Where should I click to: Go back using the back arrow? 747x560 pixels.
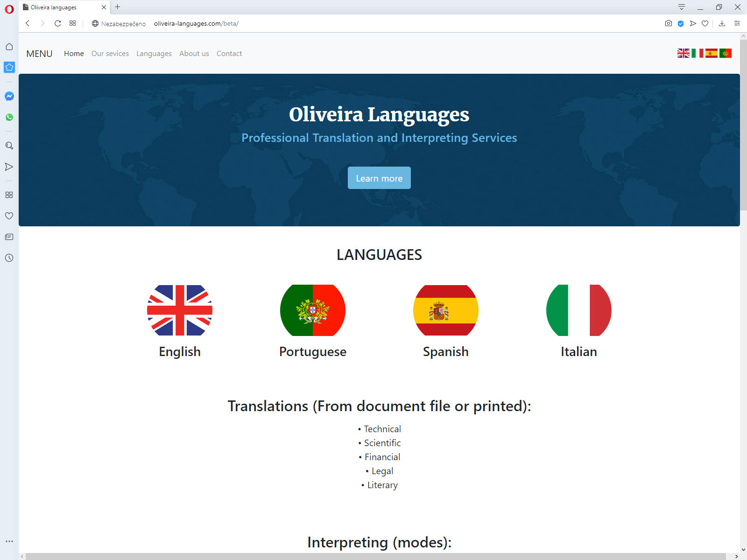28,23
